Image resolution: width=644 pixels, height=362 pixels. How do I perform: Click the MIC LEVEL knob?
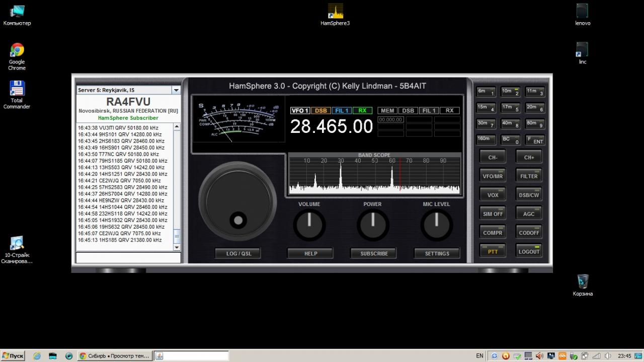pyautogui.click(x=436, y=225)
